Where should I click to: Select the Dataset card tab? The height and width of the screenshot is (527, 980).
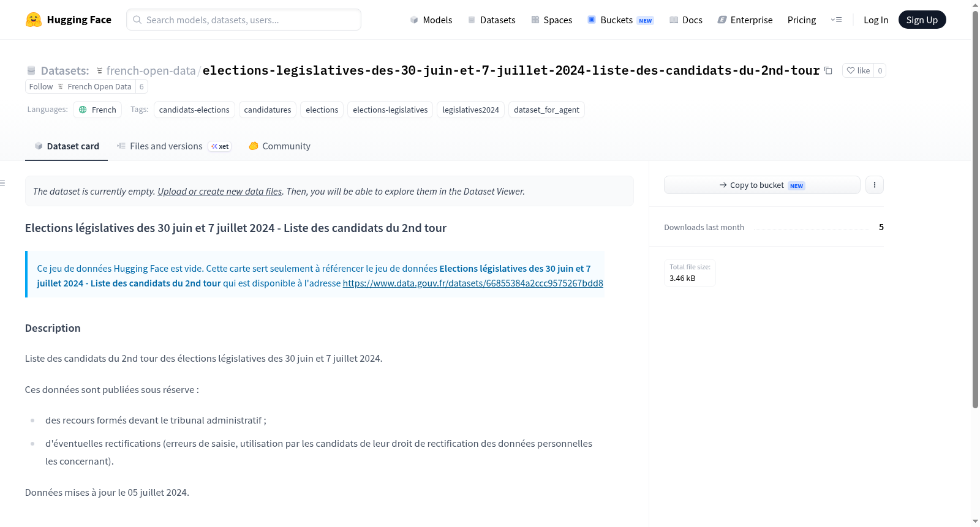pyautogui.click(x=66, y=146)
